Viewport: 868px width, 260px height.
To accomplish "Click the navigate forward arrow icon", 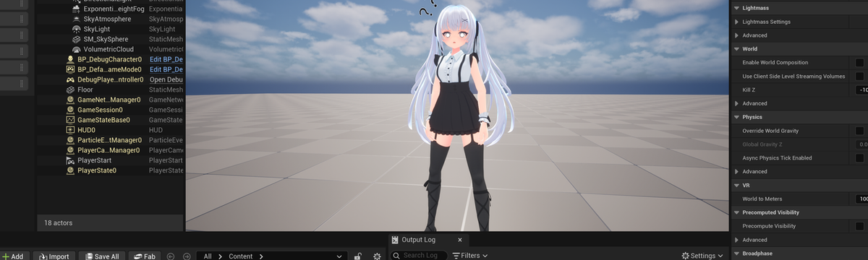I will pyautogui.click(x=187, y=256).
